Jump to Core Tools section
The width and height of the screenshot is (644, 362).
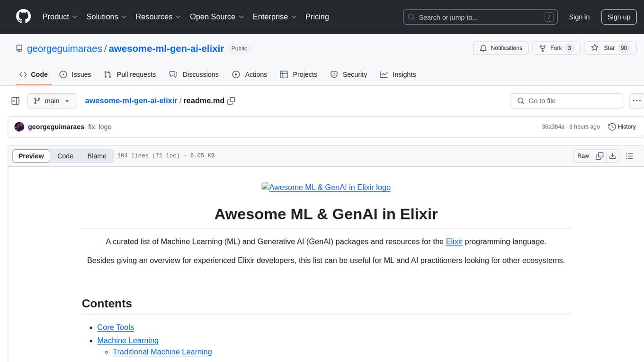[x=116, y=327]
